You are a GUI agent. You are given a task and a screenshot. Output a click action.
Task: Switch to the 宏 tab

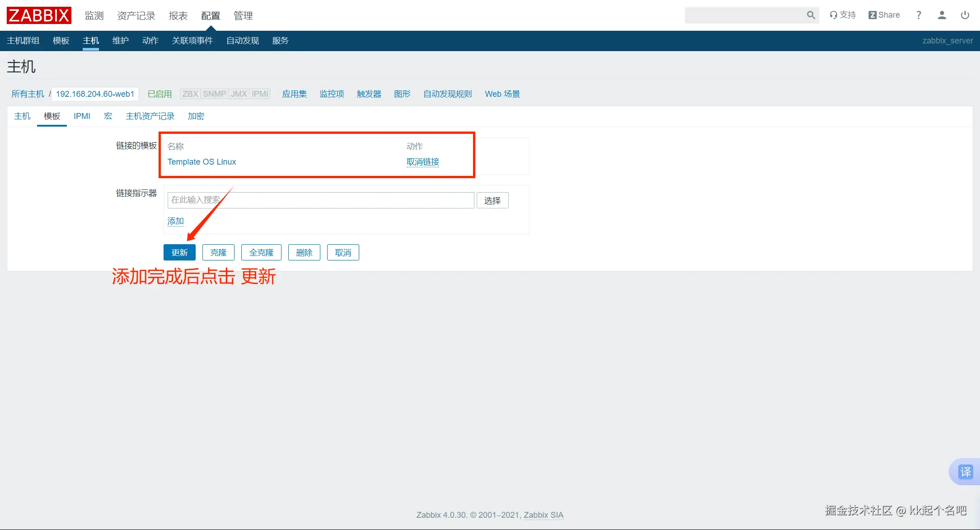coord(108,116)
